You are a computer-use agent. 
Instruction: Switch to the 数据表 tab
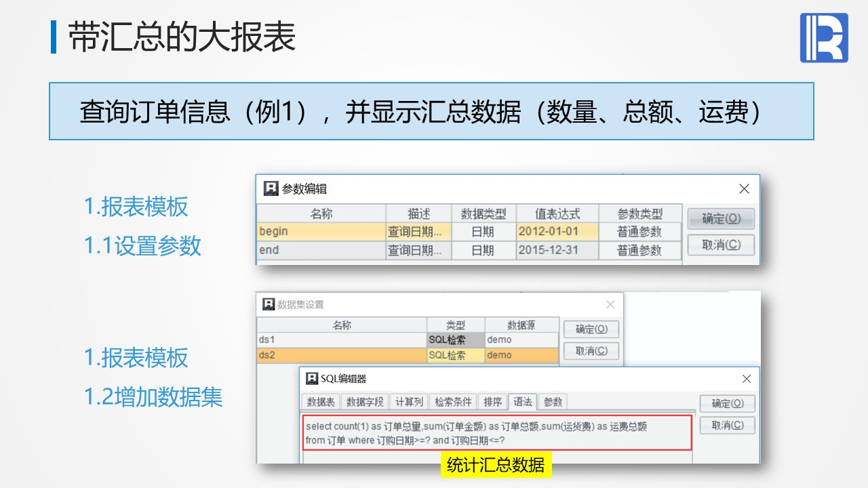click(x=321, y=402)
